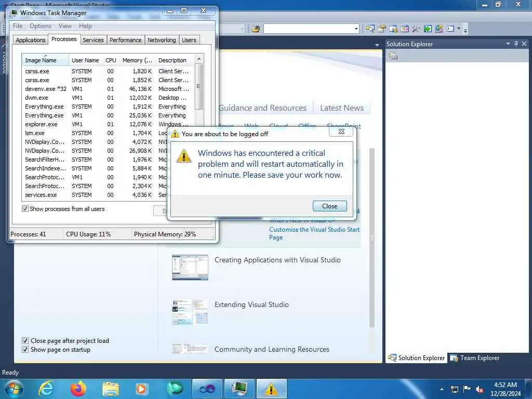Click the Team Explorer toolbar icon
Viewport: 532px width, 399px height.
click(x=393, y=29)
